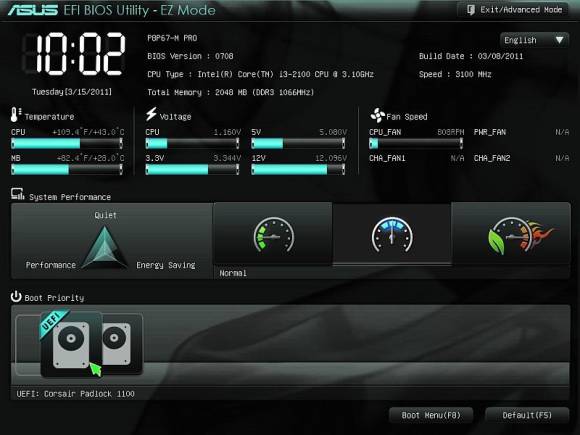
Task: Select the Normal blue gauge mode
Action: click(392, 235)
